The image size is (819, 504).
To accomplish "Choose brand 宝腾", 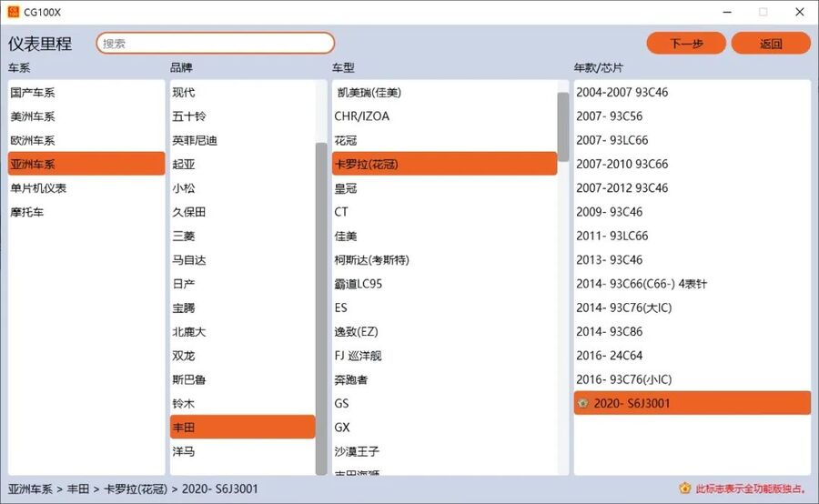I will coord(242,307).
